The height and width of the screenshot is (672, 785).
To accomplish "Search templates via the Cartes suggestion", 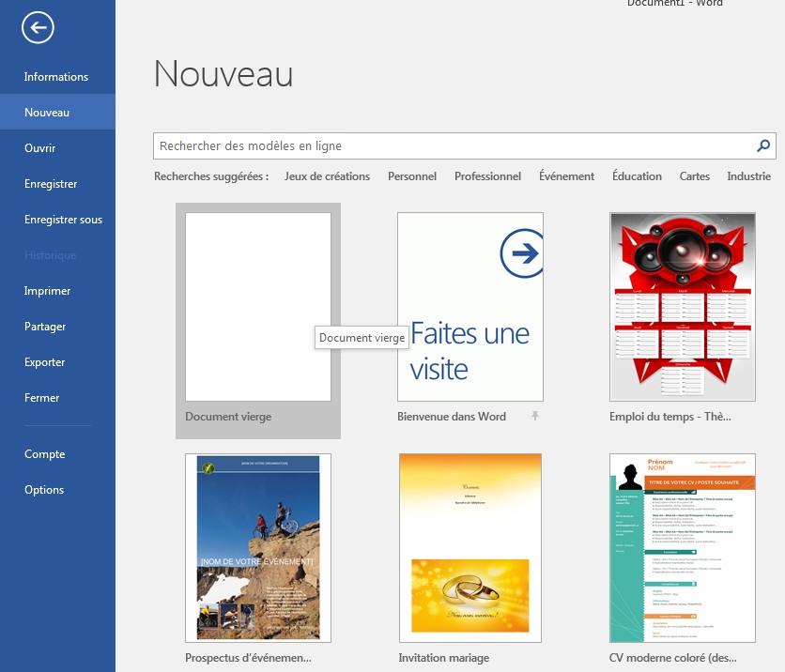I will [x=694, y=176].
